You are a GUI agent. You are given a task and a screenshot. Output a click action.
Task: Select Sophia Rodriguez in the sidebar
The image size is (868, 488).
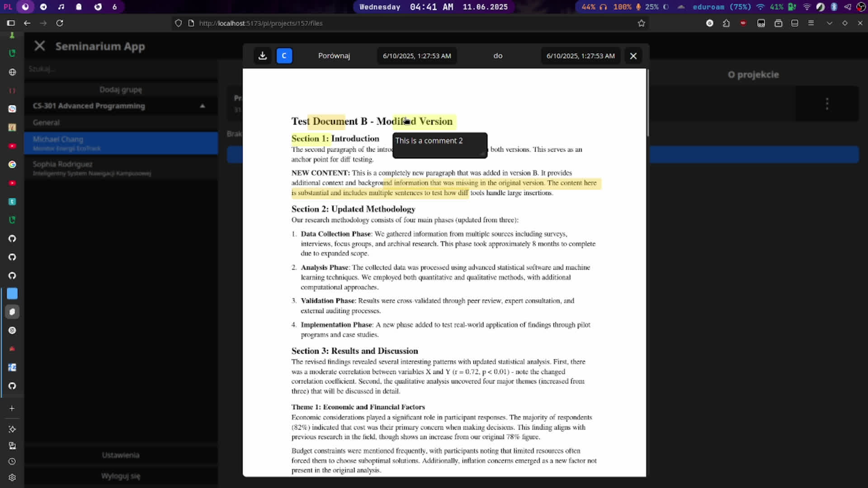point(121,168)
